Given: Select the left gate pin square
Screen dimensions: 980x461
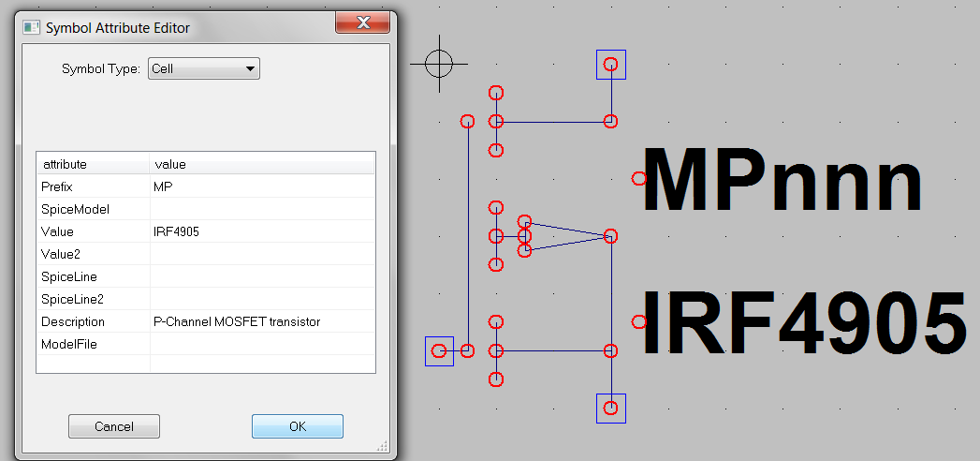Looking at the screenshot, I should click(x=439, y=351).
